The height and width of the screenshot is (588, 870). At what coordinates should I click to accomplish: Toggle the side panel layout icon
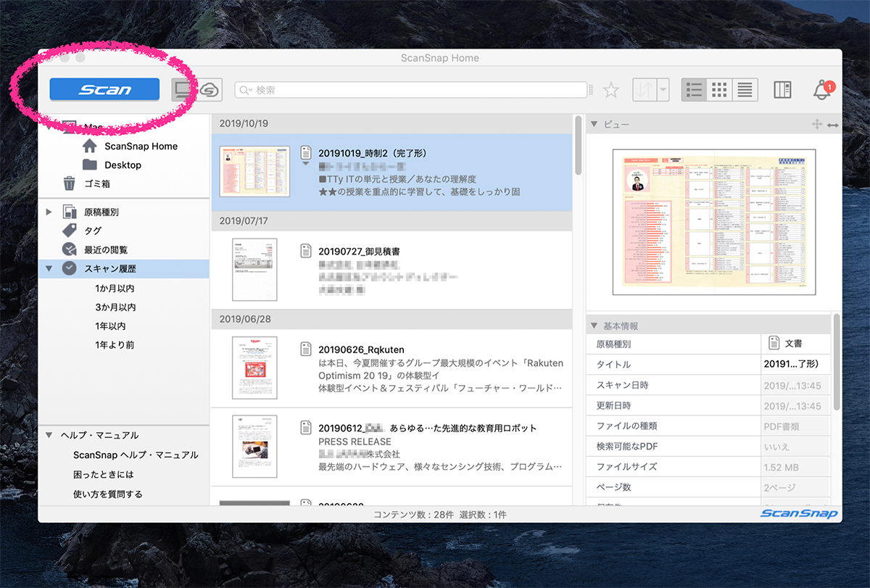pos(782,90)
